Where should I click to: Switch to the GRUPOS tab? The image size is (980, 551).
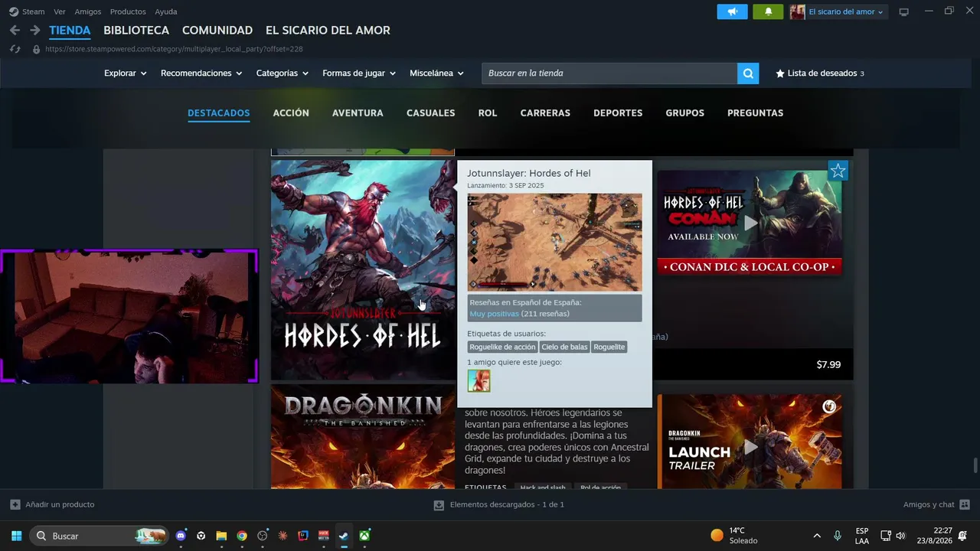(x=684, y=113)
